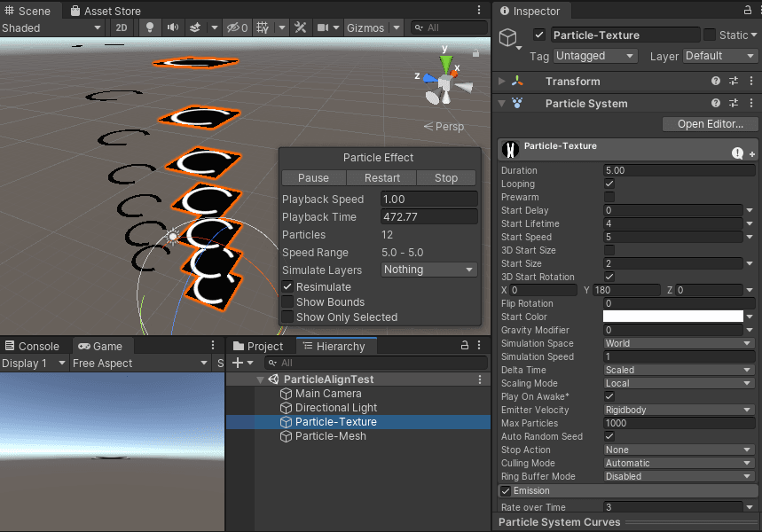Screen dimensions: 762x532
Task: Open Particle System help icon
Action: (x=715, y=103)
